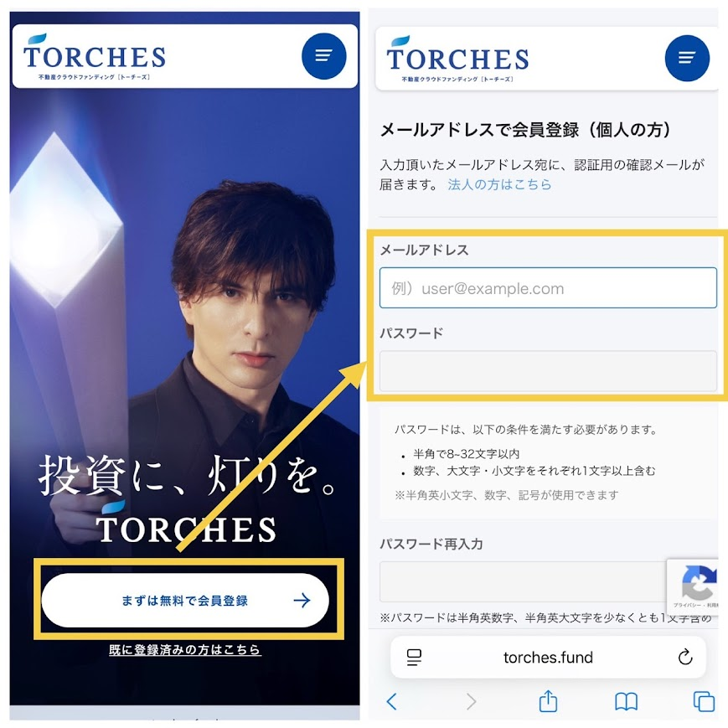Tap the Safari back arrow

pos(391,701)
